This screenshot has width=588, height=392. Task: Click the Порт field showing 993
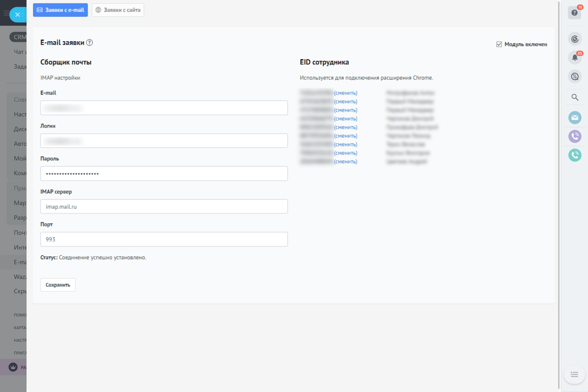click(164, 239)
